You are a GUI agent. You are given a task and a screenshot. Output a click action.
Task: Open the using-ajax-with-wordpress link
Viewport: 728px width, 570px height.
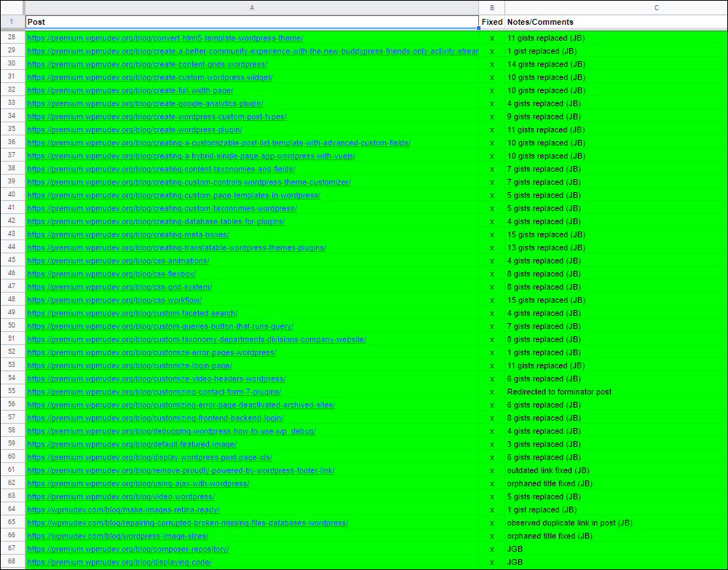click(x=138, y=483)
